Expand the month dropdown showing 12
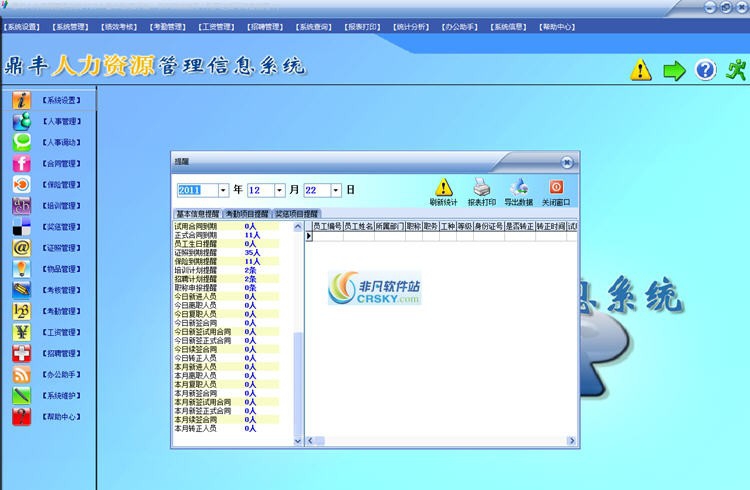 tap(280, 190)
